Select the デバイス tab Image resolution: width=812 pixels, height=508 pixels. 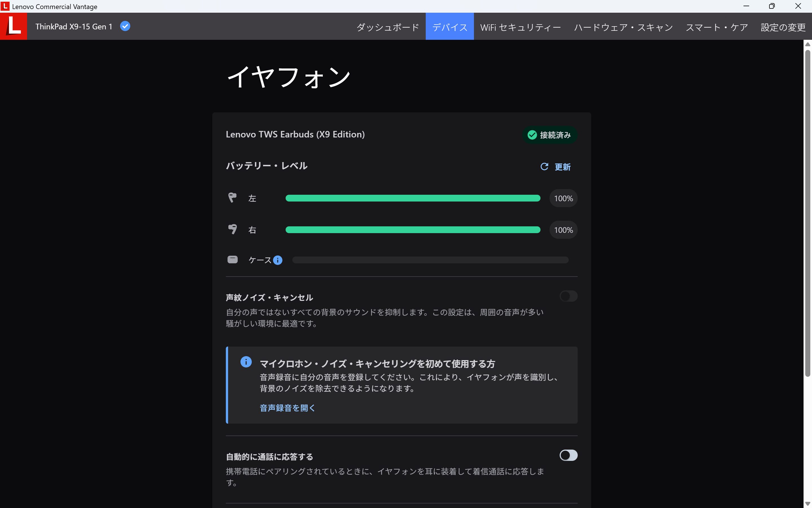(450, 27)
